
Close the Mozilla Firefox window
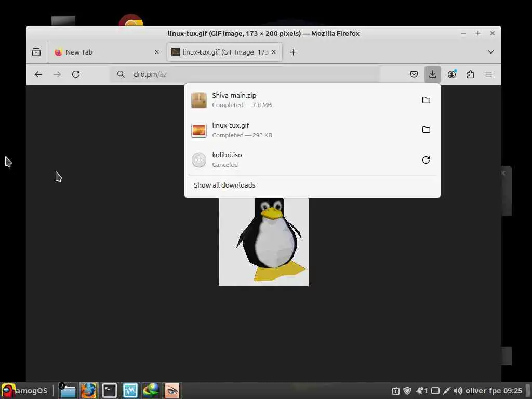[x=493, y=33]
